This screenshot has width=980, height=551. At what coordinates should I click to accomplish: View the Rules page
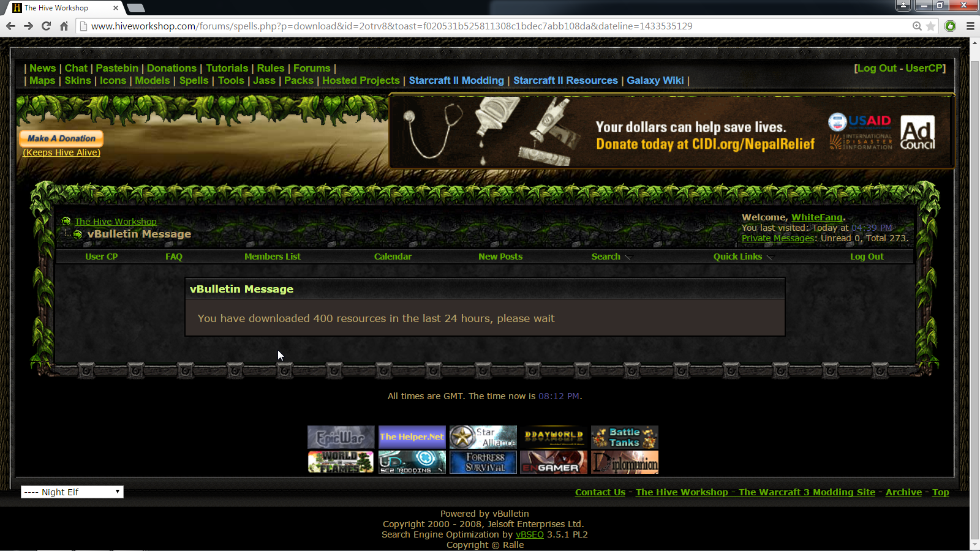(271, 68)
